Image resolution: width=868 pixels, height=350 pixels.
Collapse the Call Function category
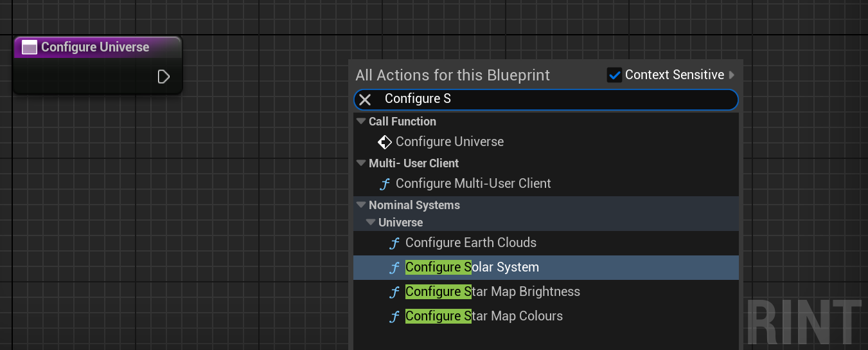tap(360, 122)
